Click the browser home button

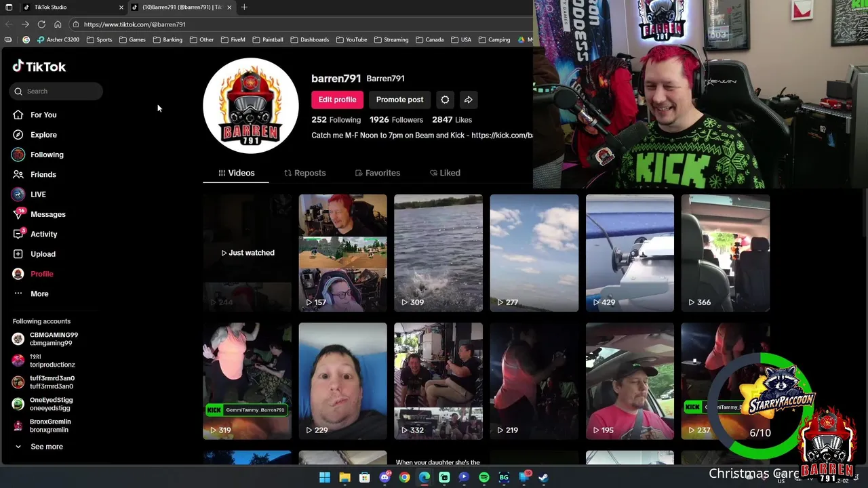[x=58, y=24]
